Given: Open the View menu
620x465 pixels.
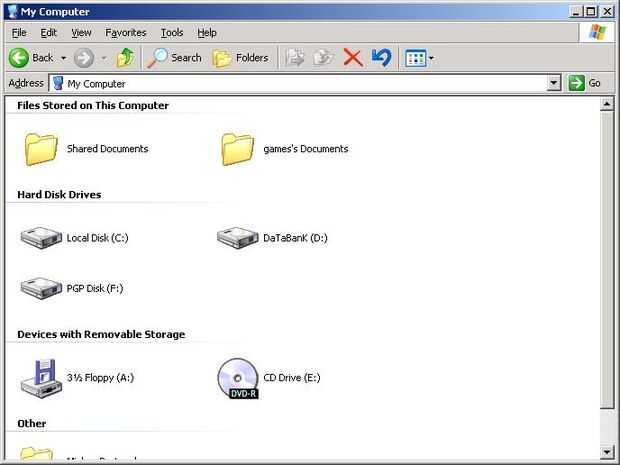Looking at the screenshot, I should (x=81, y=33).
